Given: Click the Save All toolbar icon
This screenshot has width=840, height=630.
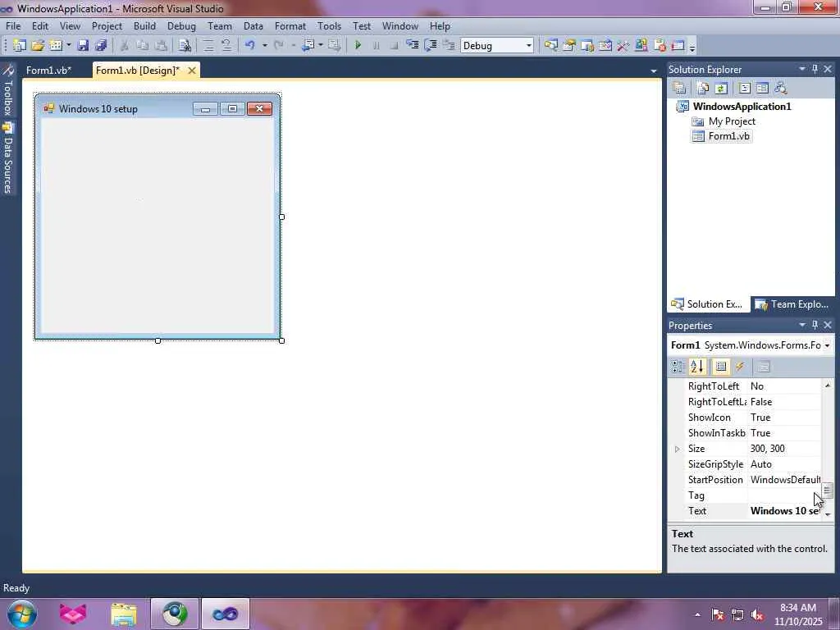Looking at the screenshot, I should pos(101,46).
